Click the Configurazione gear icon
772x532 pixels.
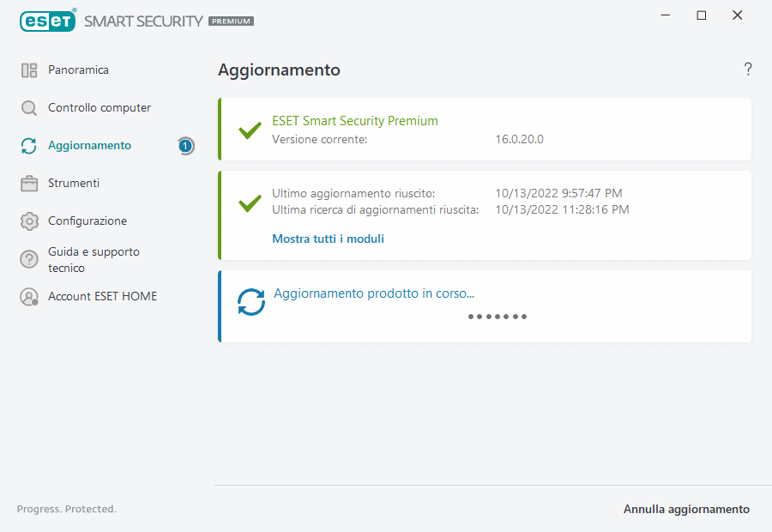click(29, 221)
